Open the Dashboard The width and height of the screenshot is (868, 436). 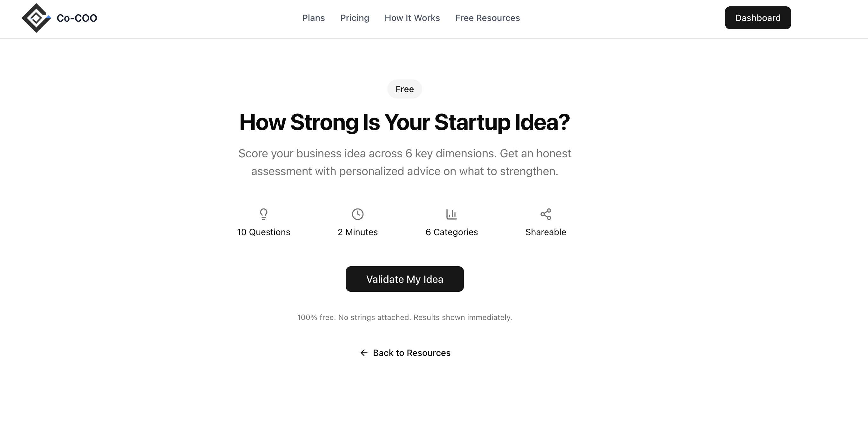pos(757,17)
